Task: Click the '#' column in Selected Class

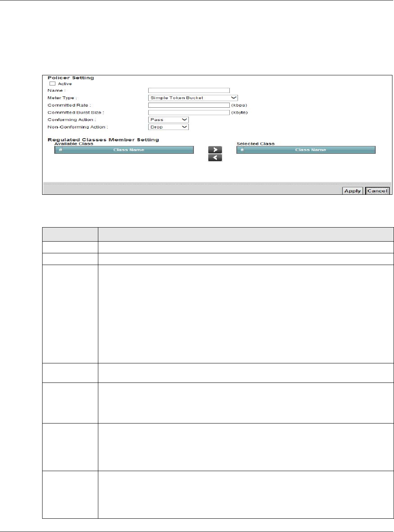Action: [242, 150]
